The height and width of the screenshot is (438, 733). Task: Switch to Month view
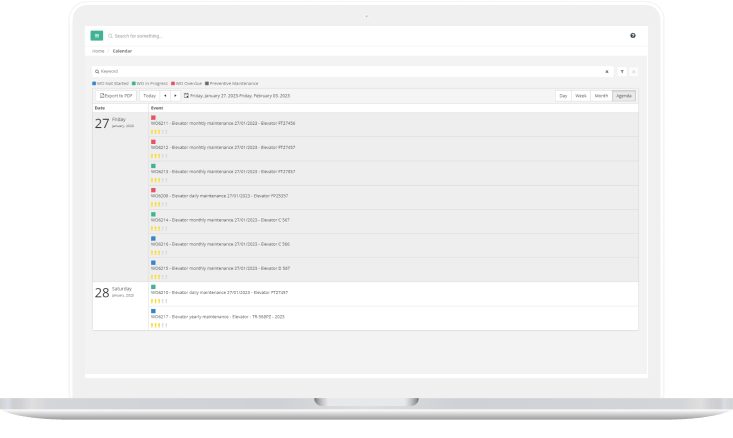tap(601, 96)
